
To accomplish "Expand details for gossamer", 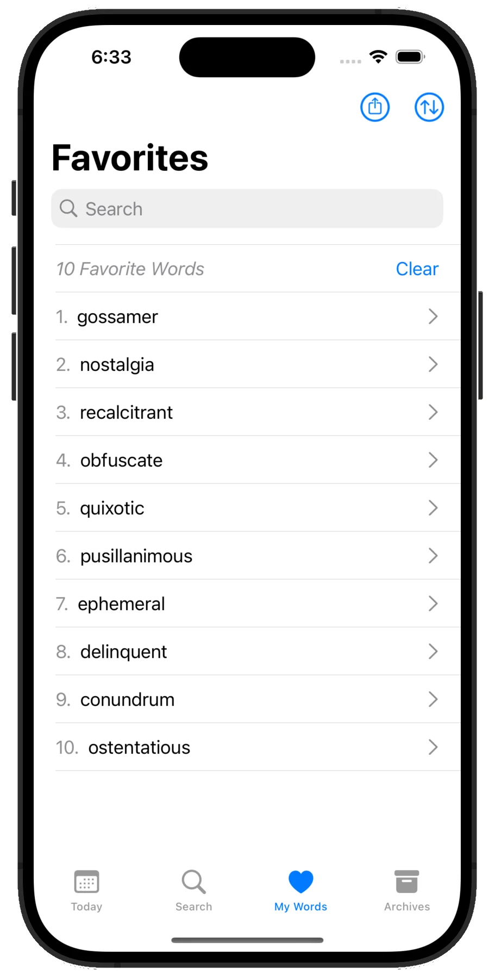I will [x=433, y=317].
